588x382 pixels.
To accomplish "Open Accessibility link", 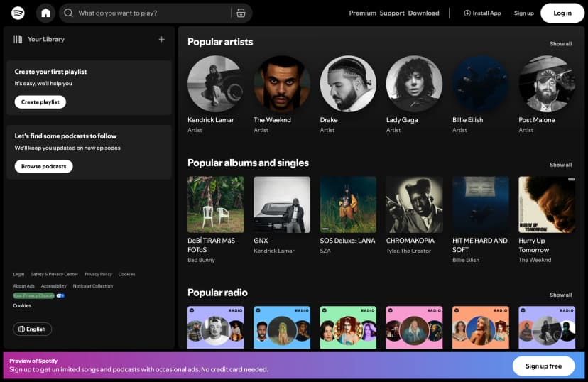I will coord(54,286).
